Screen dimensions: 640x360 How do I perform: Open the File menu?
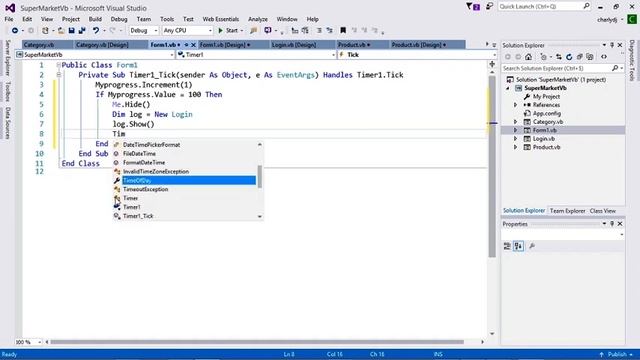pos(9,19)
